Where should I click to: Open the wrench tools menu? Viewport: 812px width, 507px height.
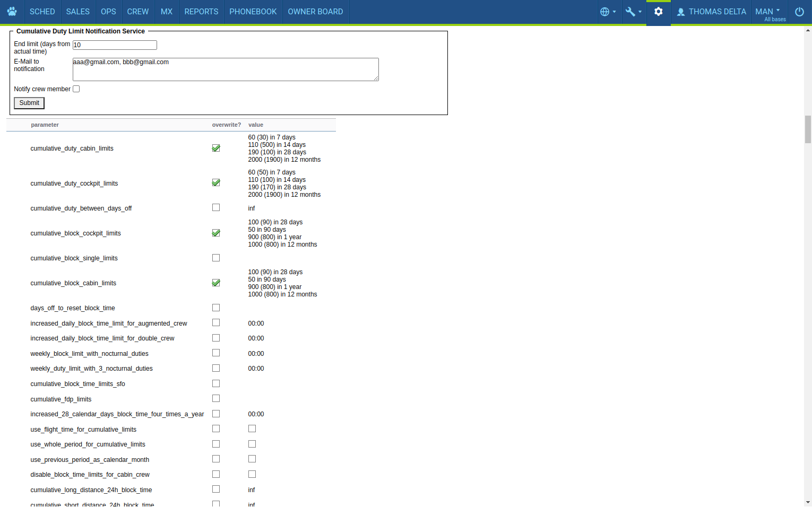pyautogui.click(x=633, y=12)
